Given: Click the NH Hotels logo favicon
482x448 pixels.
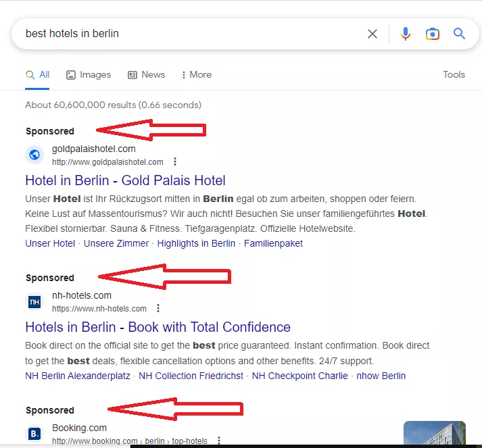Looking at the screenshot, I should coord(34,302).
